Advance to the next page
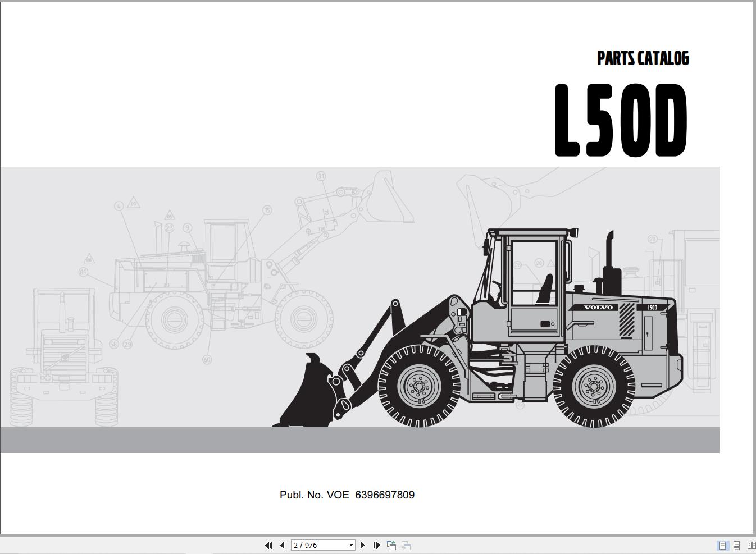Viewport: 756px width, 554px height. click(362, 545)
